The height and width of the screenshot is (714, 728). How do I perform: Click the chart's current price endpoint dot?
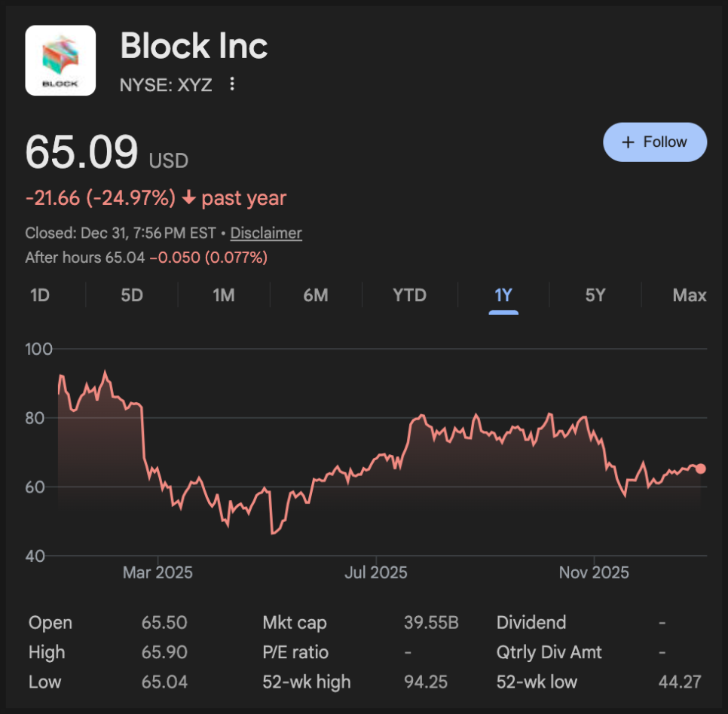(x=701, y=468)
